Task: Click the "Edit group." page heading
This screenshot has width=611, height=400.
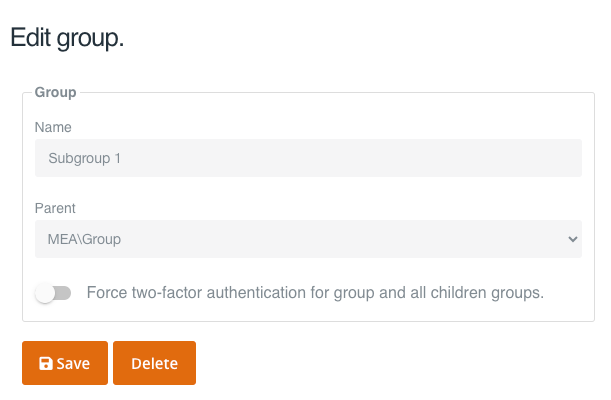Action: click(67, 38)
